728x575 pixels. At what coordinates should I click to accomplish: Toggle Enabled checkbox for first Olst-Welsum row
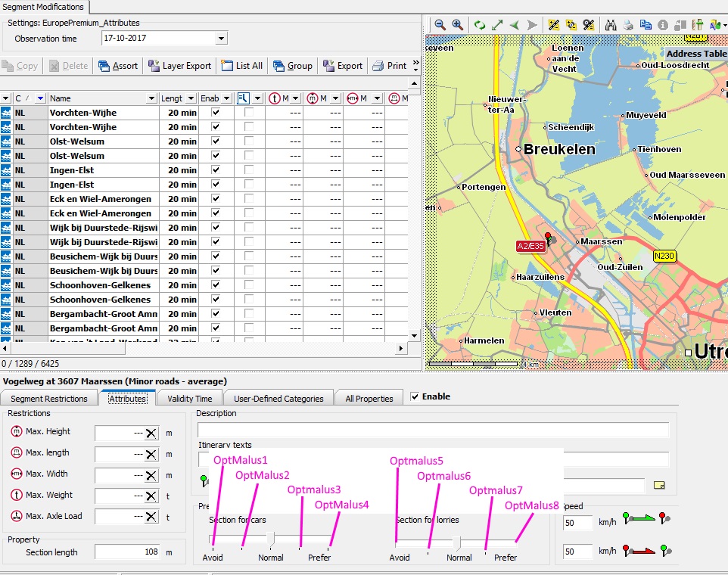(216, 141)
